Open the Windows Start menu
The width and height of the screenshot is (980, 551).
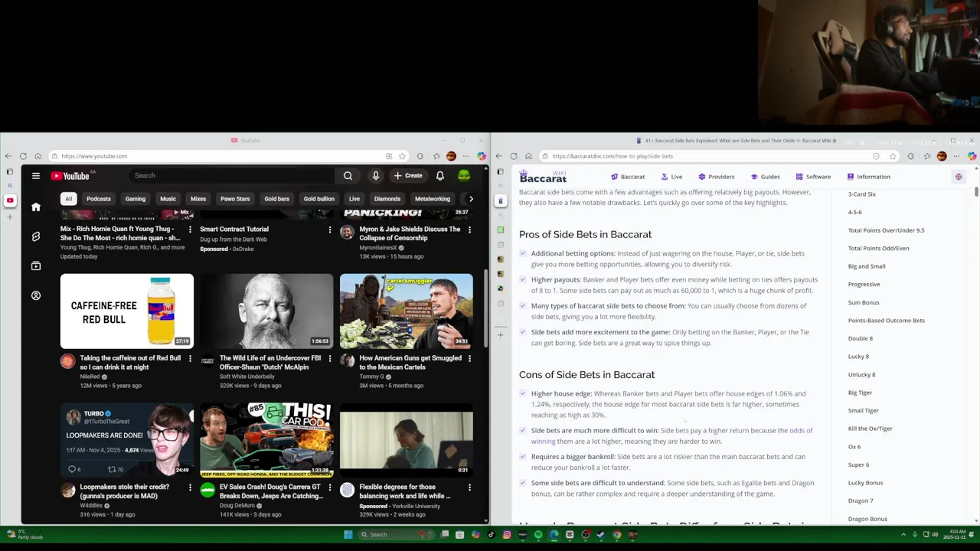348,535
